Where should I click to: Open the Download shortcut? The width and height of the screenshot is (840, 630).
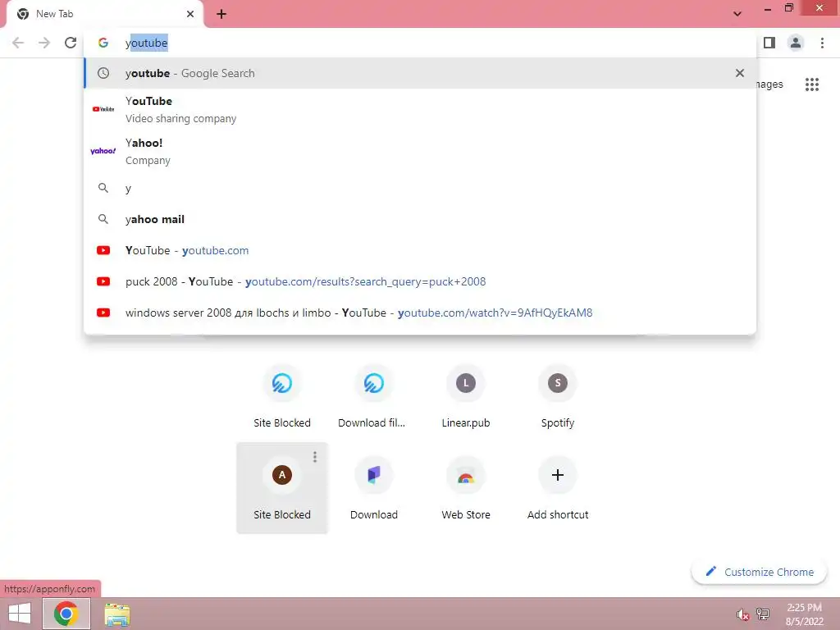point(373,488)
